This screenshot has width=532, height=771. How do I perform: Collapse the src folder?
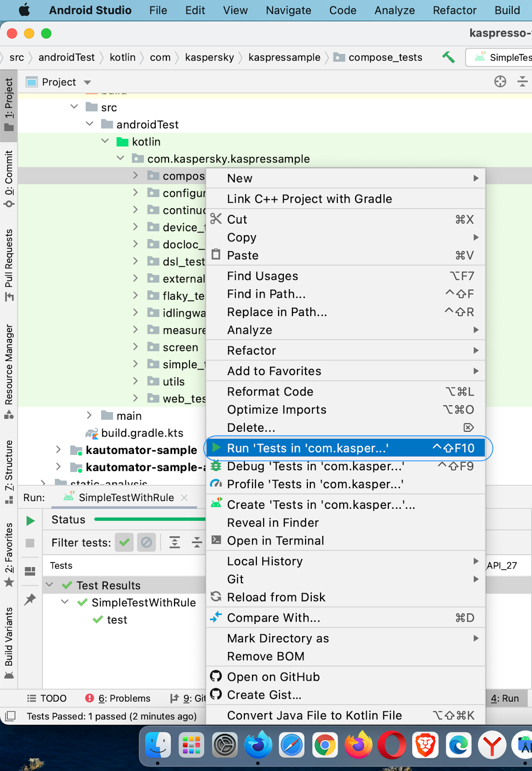click(74, 107)
